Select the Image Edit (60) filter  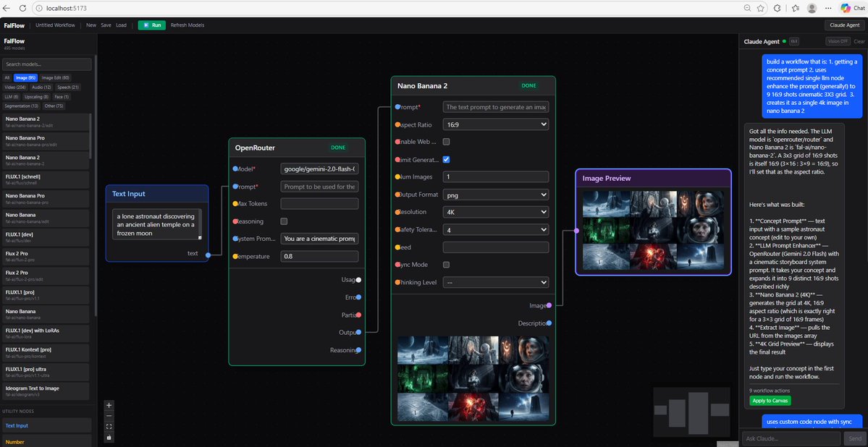[x=55, y=78]
